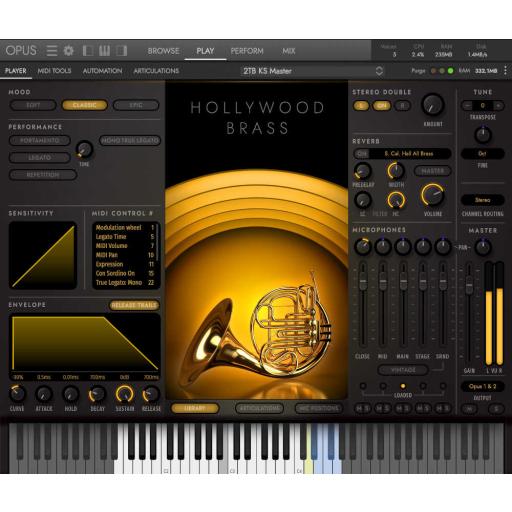Click the instrument selector up/down arrows
512x512 pixels.
[379, 71]
